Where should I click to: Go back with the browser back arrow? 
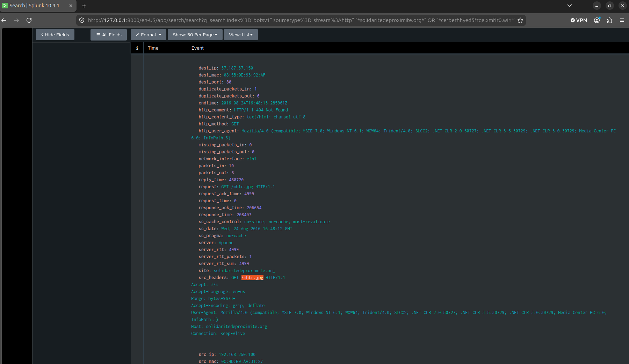pos(4,20)
